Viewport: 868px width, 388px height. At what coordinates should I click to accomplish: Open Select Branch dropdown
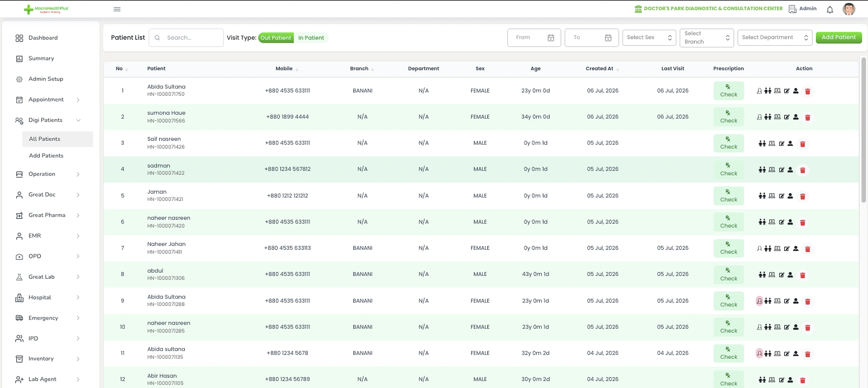707,38
